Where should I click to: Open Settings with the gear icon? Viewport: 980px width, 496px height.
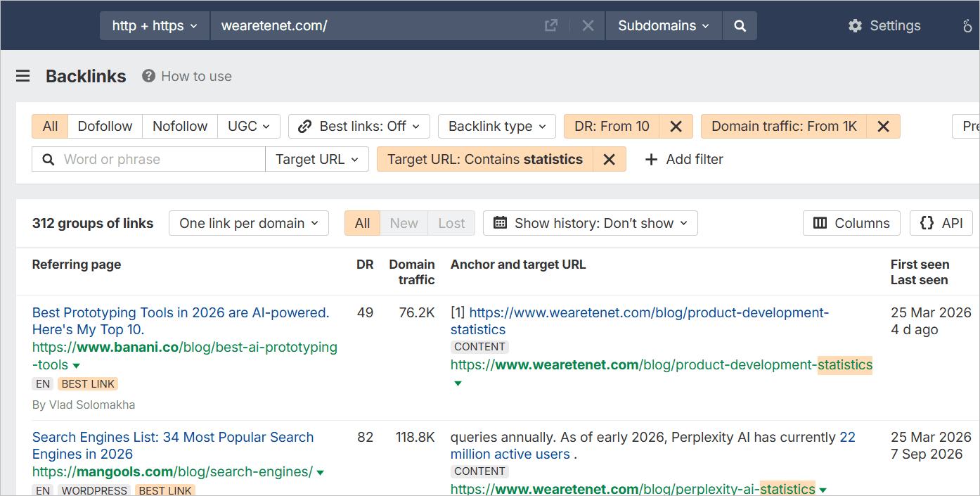pyautogui.click(x=855, y=26)
